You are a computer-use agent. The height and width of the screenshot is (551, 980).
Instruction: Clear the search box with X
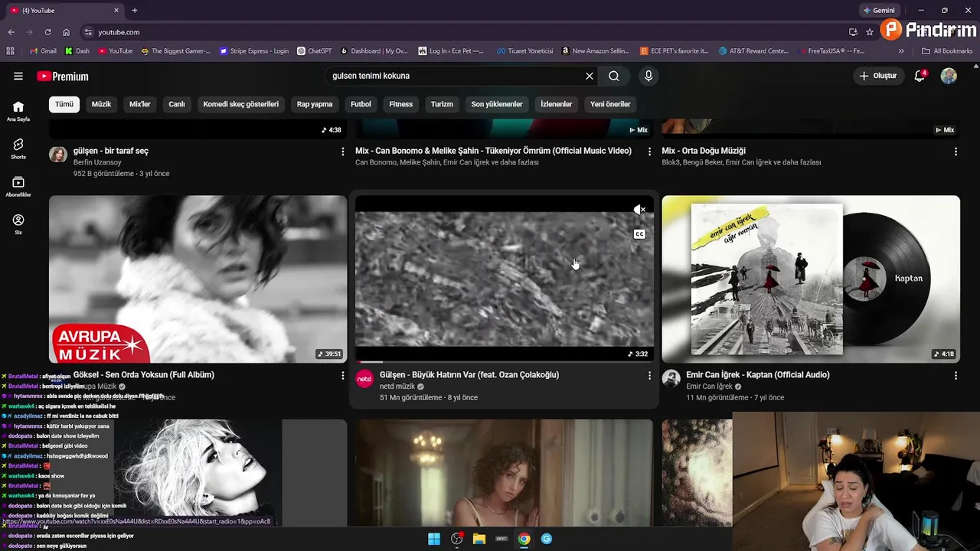tap(589, 76)
